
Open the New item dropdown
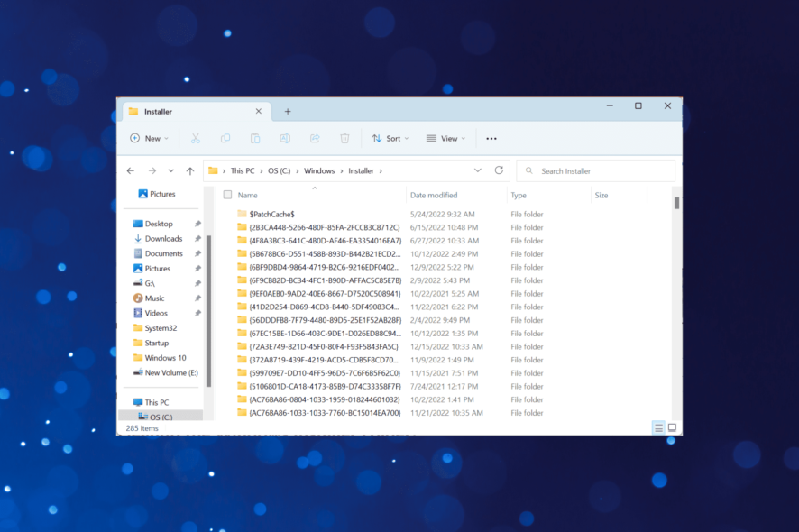tap(150, 138)
